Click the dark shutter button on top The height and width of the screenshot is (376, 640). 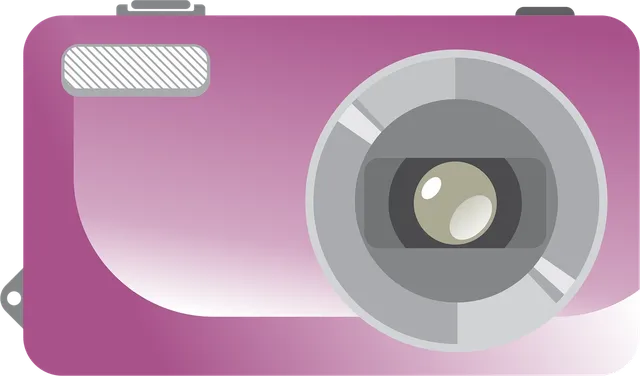click(x=545, y=11)
